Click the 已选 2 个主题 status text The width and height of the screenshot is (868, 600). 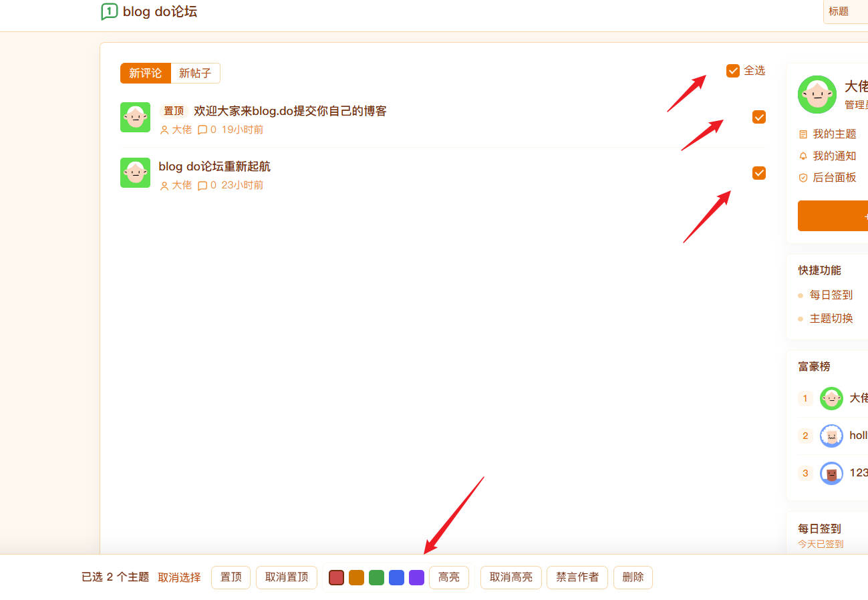pyautogui.click(x=115, y=577)
